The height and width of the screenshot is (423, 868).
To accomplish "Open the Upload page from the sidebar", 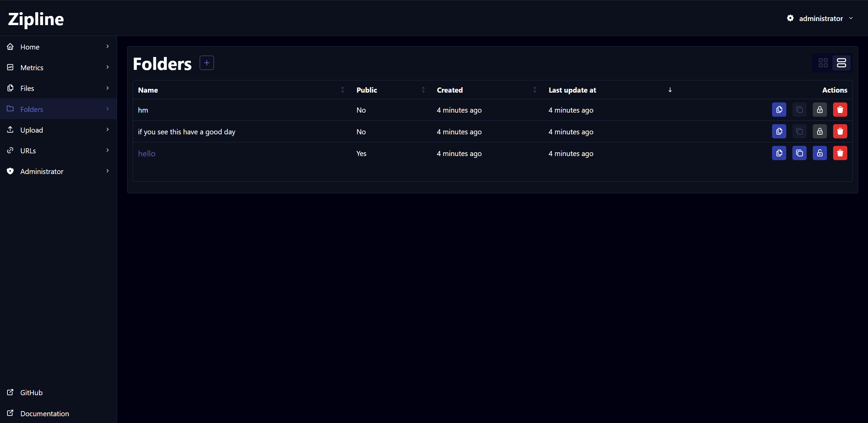I will pos(32,130).
